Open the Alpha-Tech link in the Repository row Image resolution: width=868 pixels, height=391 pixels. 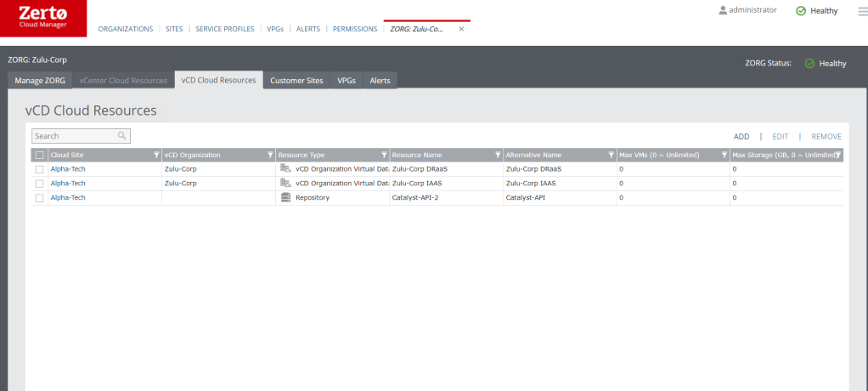pos(68,197)
